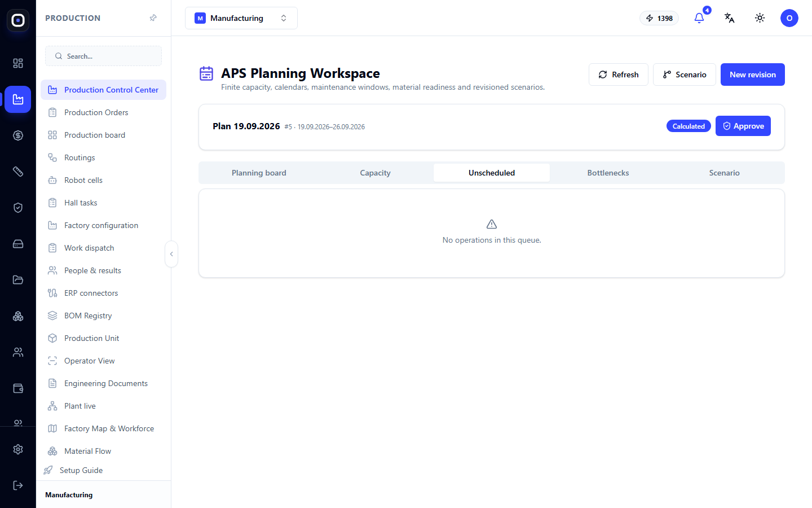812x508 pixels.
Task: Select the production factory icon in left rail
Action: point(18,99)
